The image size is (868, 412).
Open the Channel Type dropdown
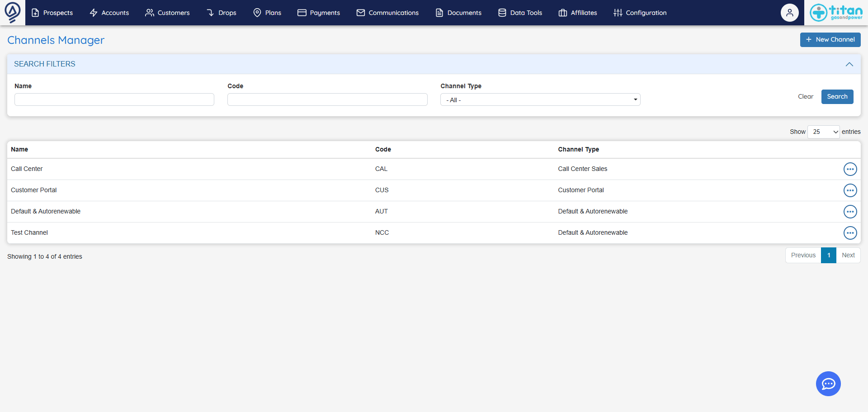click(540, 99)
